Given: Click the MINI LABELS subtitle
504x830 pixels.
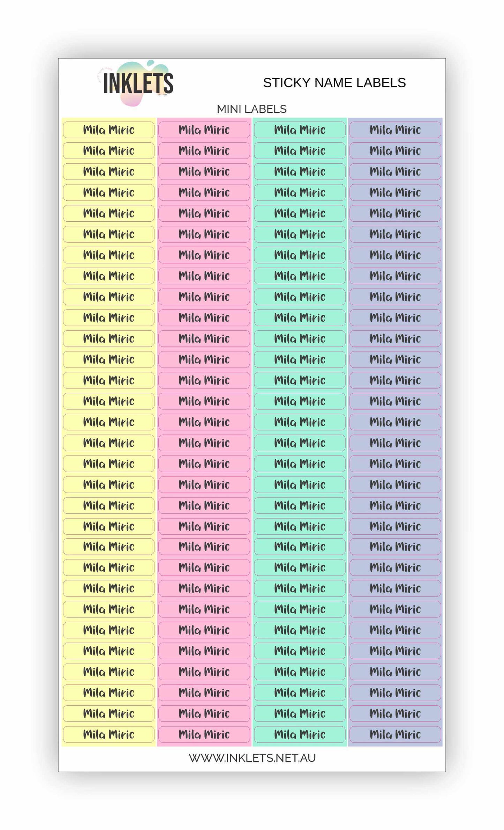Looking at the screenshot, I should (x=251, y=109).
